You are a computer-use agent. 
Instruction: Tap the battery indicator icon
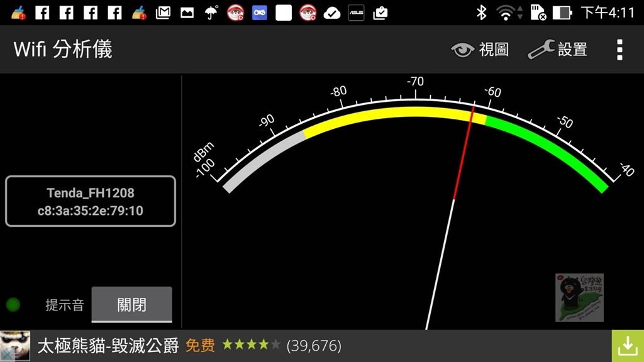tap(562, 13)
